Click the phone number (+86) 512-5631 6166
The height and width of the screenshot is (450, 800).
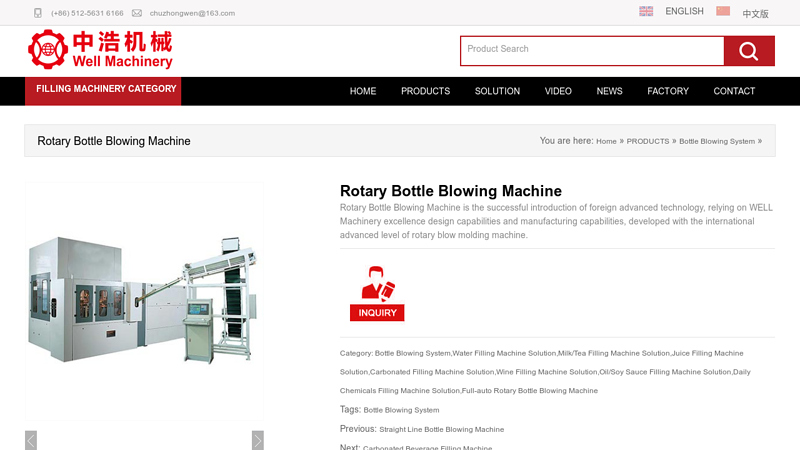click(87, 13)
